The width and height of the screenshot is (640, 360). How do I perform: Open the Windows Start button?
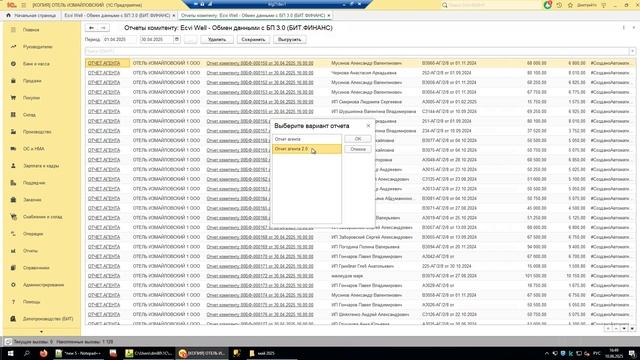tap(11, 353)
